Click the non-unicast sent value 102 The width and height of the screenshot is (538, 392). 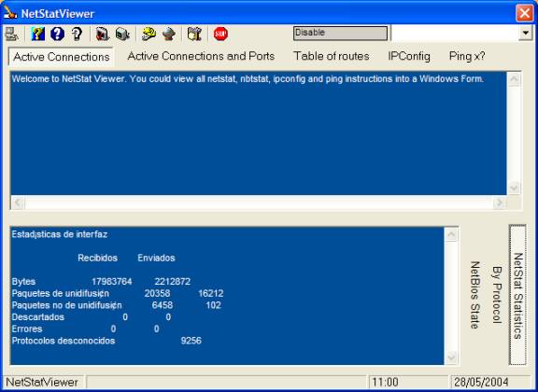(x=213, y=305)
